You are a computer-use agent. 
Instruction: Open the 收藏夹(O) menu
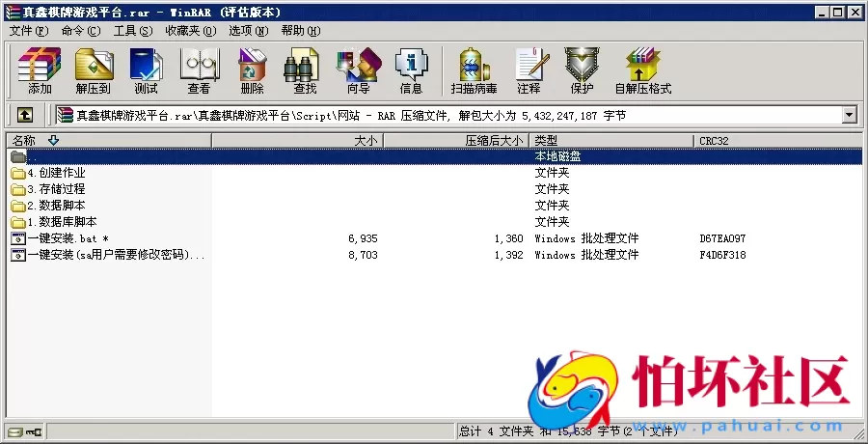(x=191, y=31)
